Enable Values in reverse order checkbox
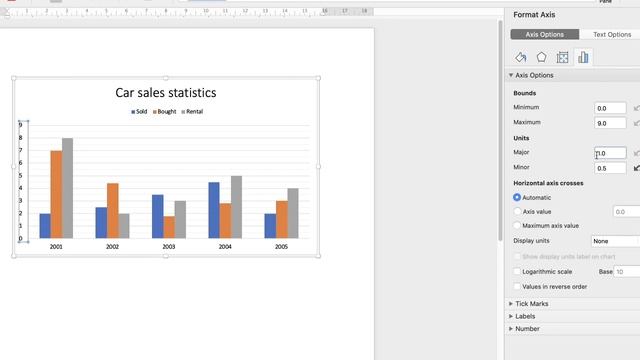The width and height of the screenshot is (640, 360). [x=517, y=287]
